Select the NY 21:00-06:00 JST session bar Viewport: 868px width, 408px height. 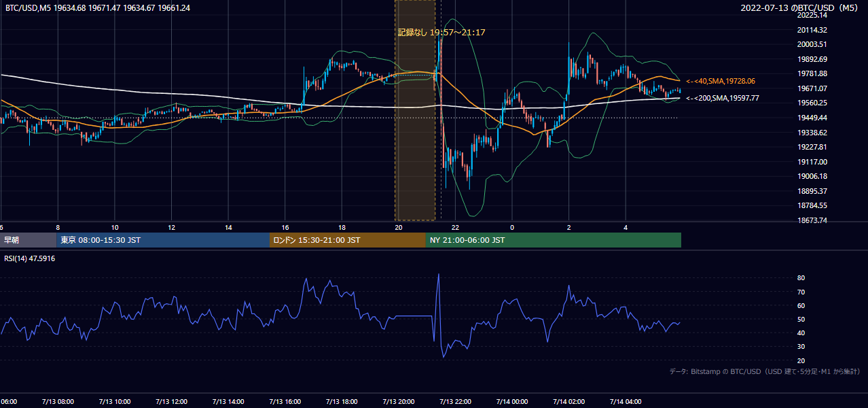coord(554,240)
